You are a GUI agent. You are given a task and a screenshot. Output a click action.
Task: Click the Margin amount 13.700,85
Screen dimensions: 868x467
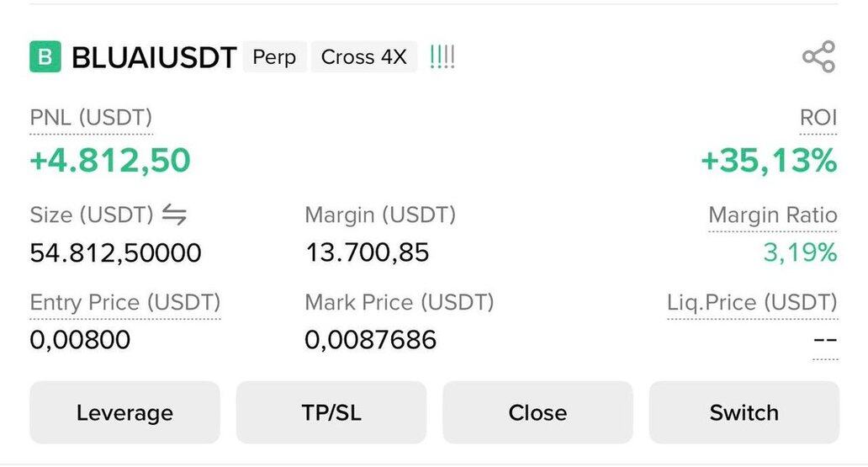(367, 252)
